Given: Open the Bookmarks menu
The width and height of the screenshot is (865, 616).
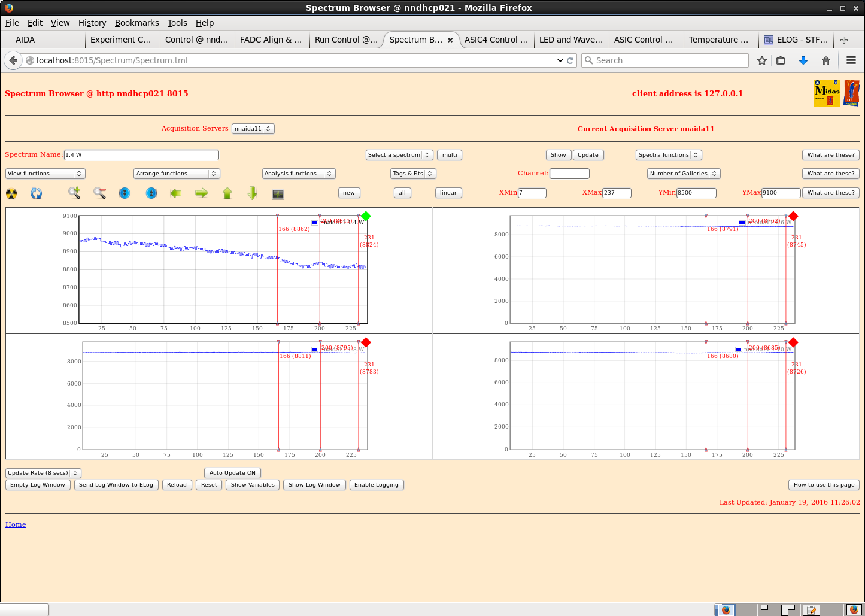Looking at the screenshot, I should (136, 23).
